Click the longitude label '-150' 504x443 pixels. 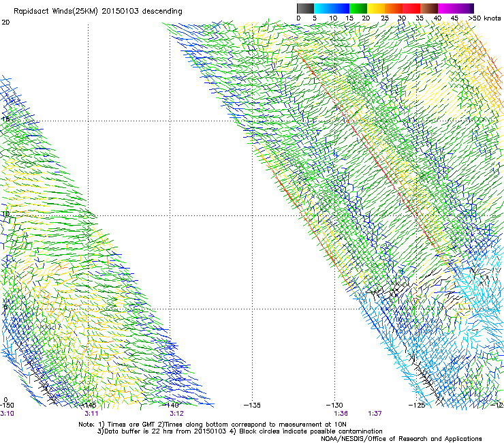pos(7,406)
